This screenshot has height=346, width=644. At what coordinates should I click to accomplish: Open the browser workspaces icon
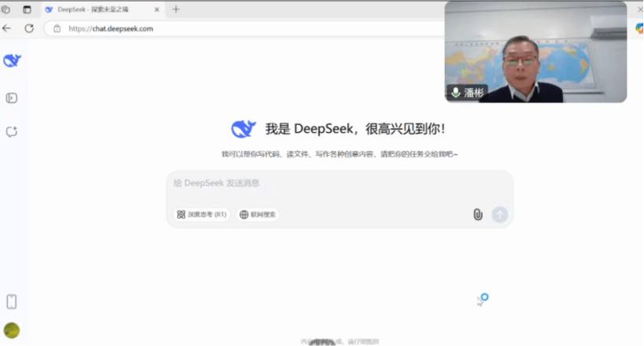tap(6, 9)
